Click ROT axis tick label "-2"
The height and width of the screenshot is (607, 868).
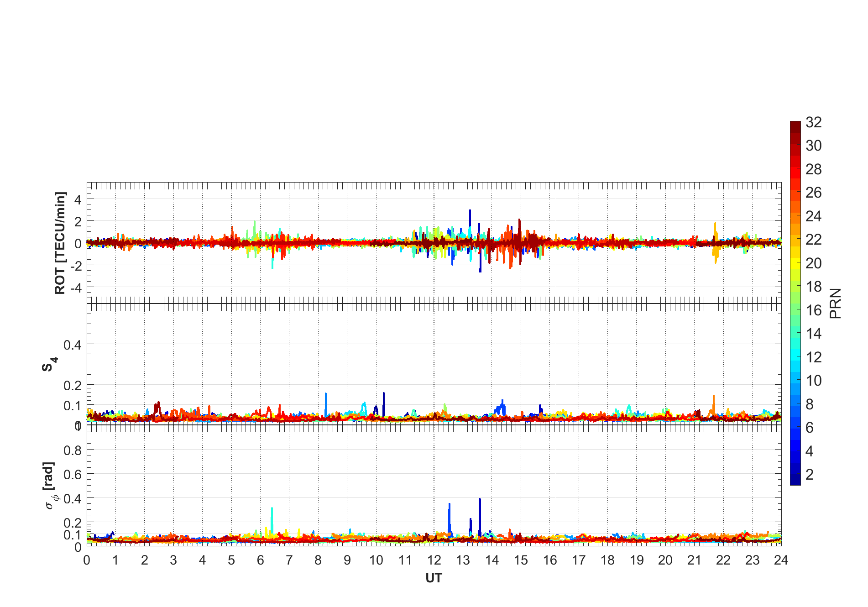[x=76, y=266]
